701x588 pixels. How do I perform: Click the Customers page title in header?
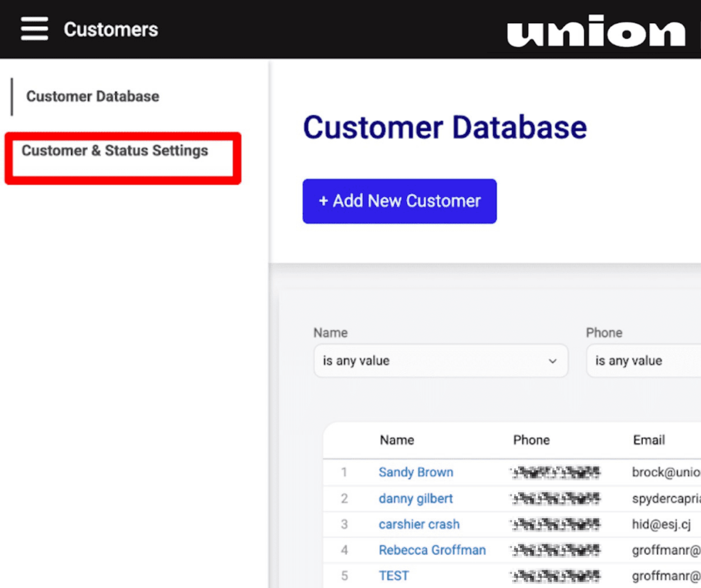point(111,30)
